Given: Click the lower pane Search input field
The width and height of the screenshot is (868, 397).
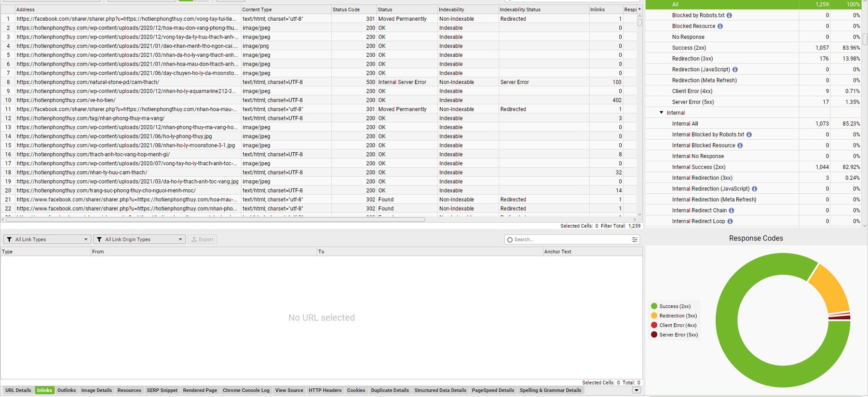Looking at the screenshot, I should coord(572,239).
